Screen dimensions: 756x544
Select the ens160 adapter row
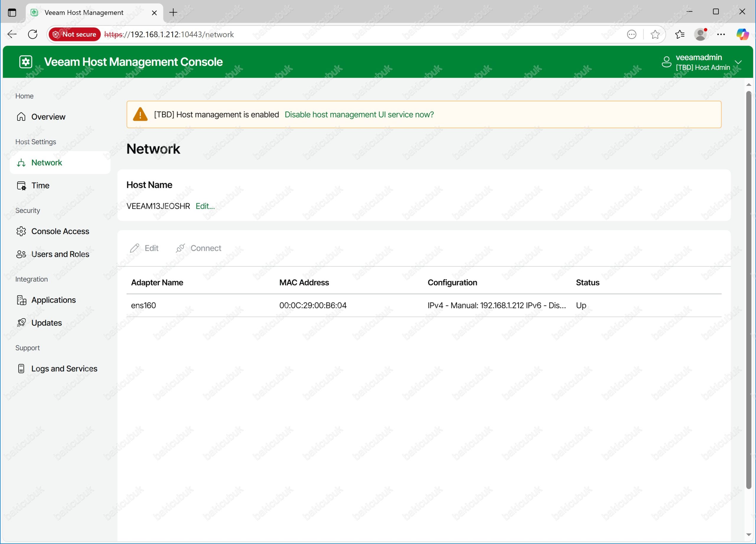tap(424, 306)
